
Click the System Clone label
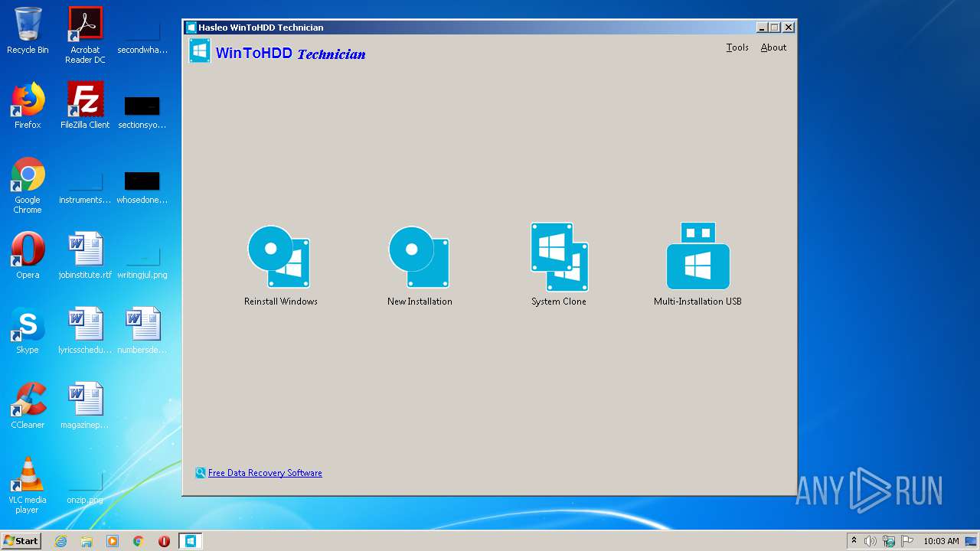click(x=559, y=302)
